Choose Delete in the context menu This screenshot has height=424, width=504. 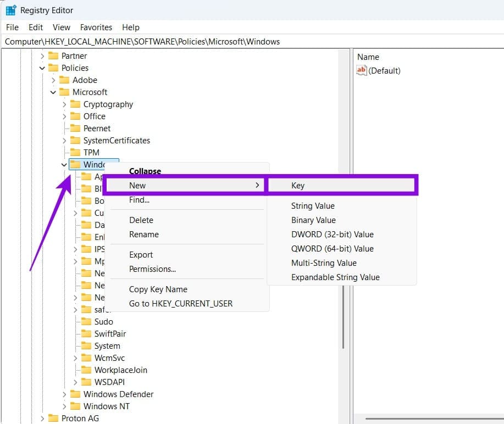pos(141,220)
